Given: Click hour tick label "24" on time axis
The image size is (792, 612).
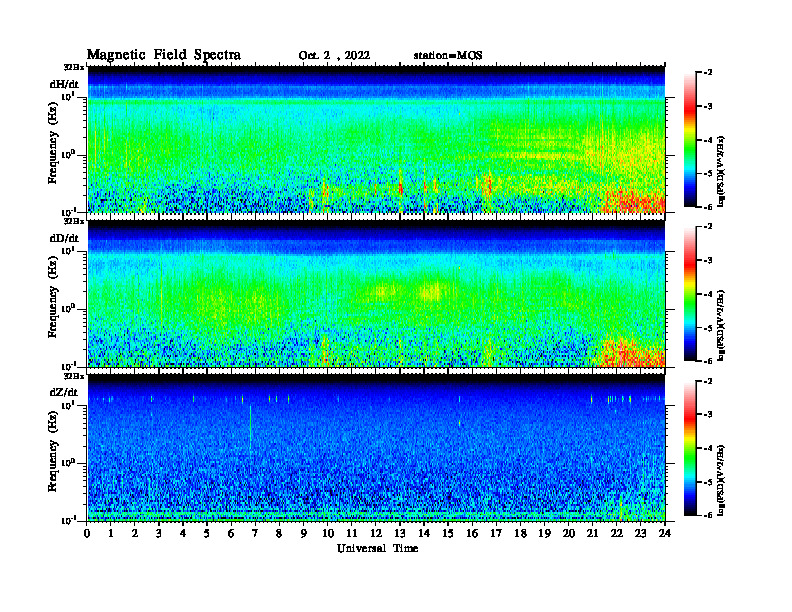Looking at the screenshot, I should [665, 534].
